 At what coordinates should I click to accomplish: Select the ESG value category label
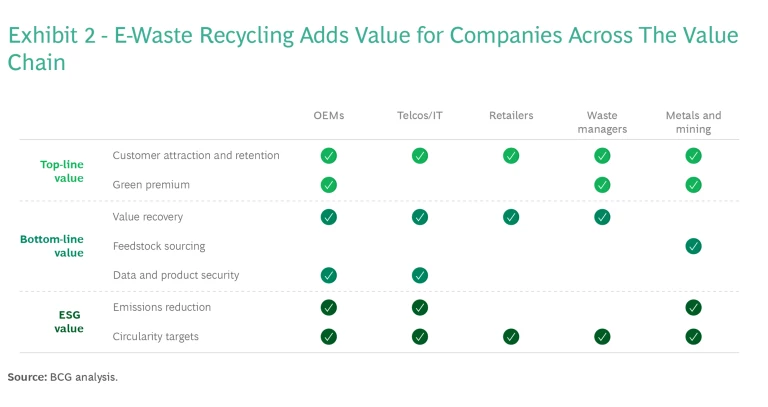click(x=69, y=321)
